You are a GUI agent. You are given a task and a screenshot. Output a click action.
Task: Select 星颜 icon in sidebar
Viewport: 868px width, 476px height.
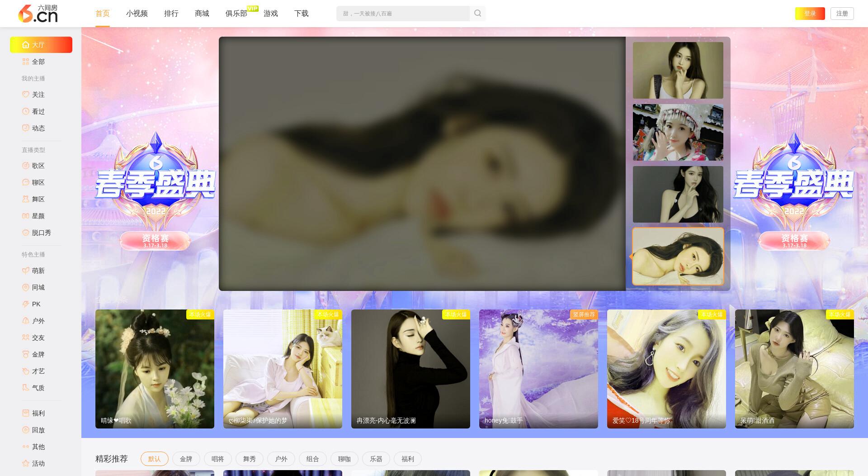click(x=26, y=216)
